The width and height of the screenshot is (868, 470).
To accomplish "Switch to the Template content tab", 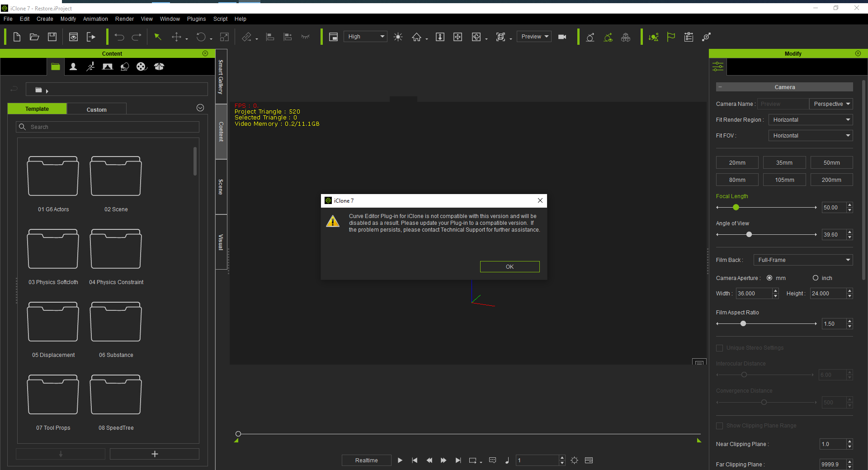I will pyautogui.click(x=37, y=109).
